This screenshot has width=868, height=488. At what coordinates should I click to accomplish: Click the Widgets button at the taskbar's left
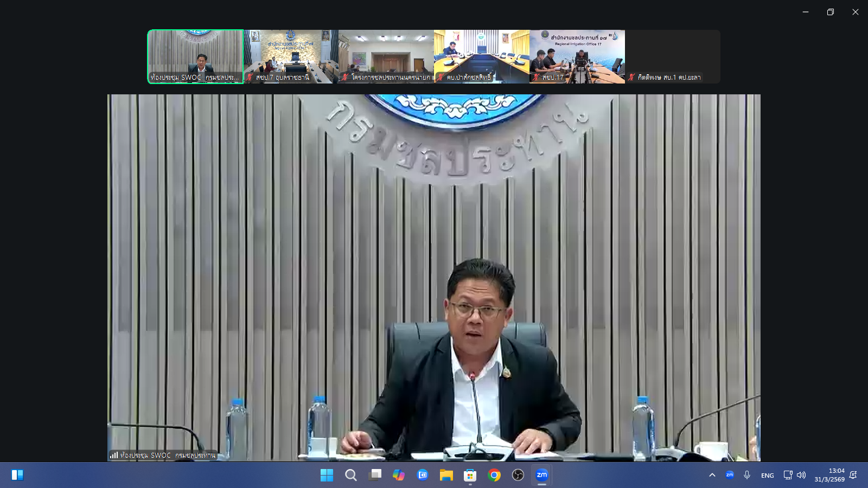click(17, 475)
